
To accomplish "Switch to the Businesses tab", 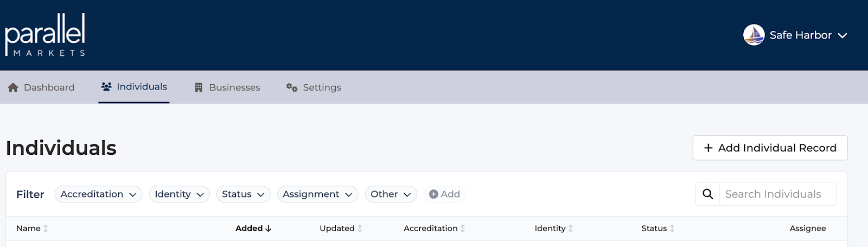I will tap(227, 87).
